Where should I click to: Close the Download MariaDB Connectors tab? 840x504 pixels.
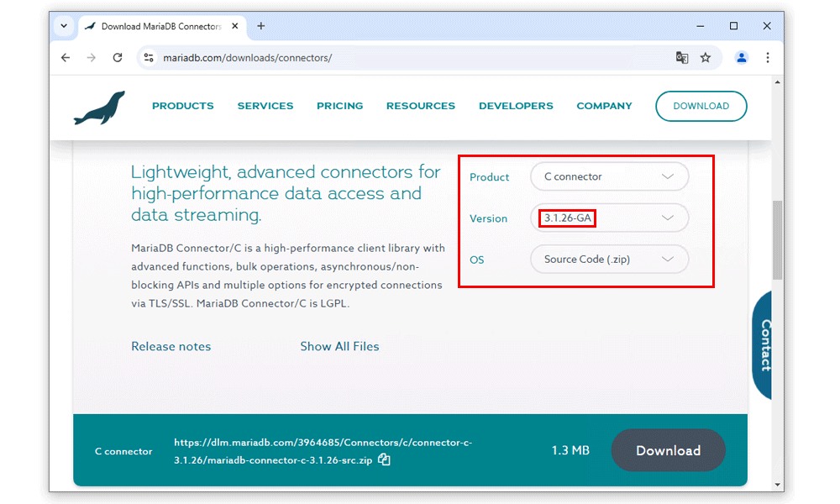pos(234,26)
